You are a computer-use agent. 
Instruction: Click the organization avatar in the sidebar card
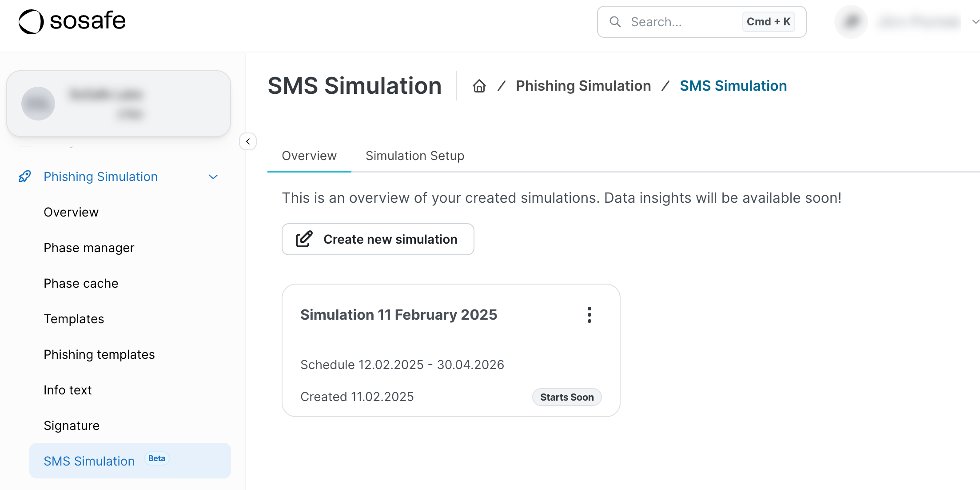click(38, 103)
